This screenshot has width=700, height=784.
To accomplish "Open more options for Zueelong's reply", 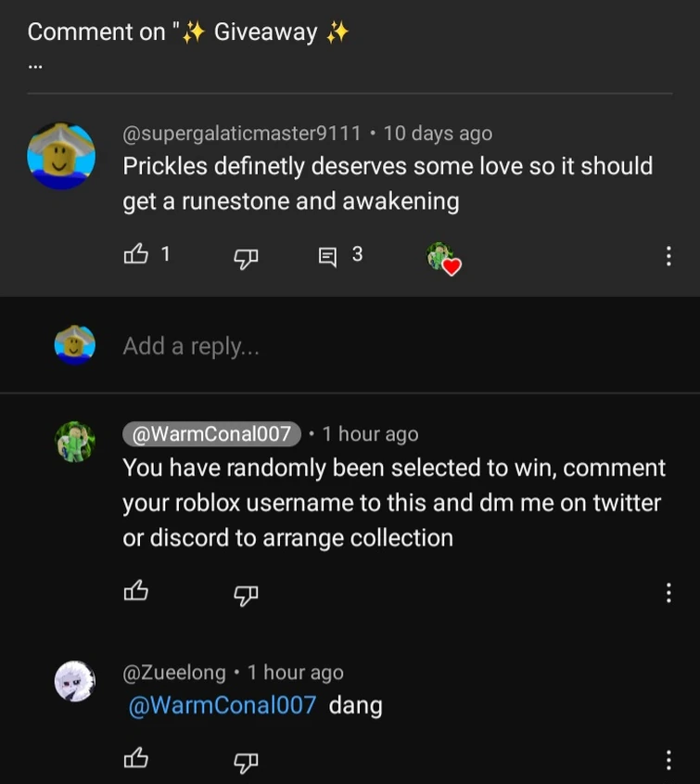I will (x=668, y=760).
